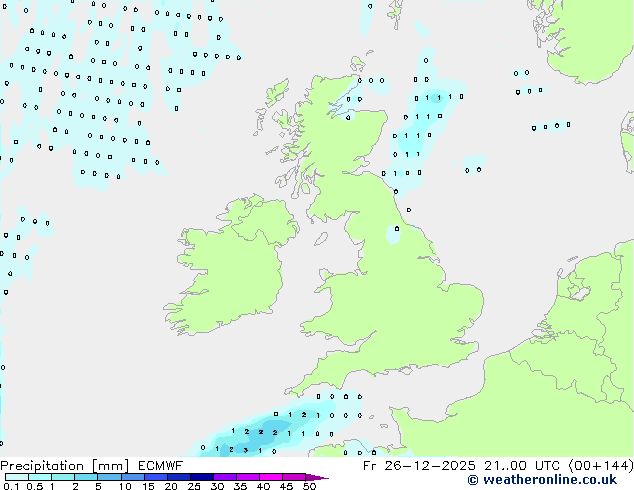Click the '[mm]' unit label
The height and width of the screenshot is (490, 634).
pyautogui.click(x=110, y=466)
